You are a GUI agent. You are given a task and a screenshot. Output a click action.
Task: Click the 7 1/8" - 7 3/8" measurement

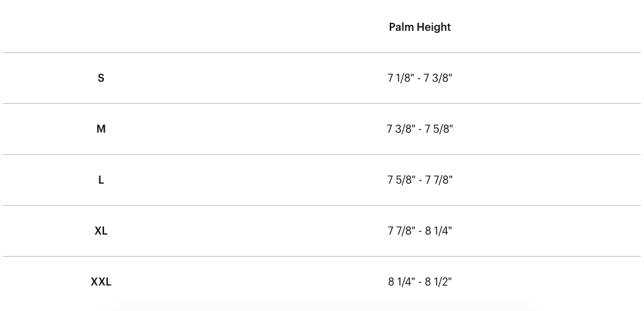419,78
